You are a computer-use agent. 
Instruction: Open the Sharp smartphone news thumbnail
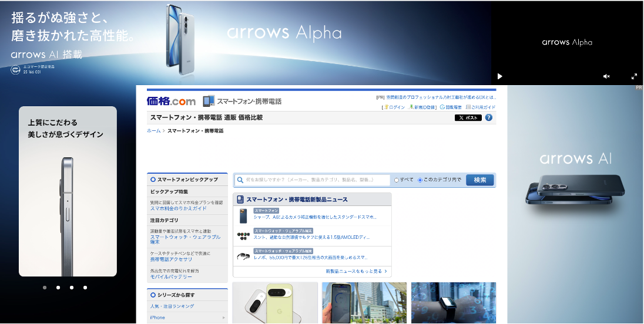tap(243, 216)
